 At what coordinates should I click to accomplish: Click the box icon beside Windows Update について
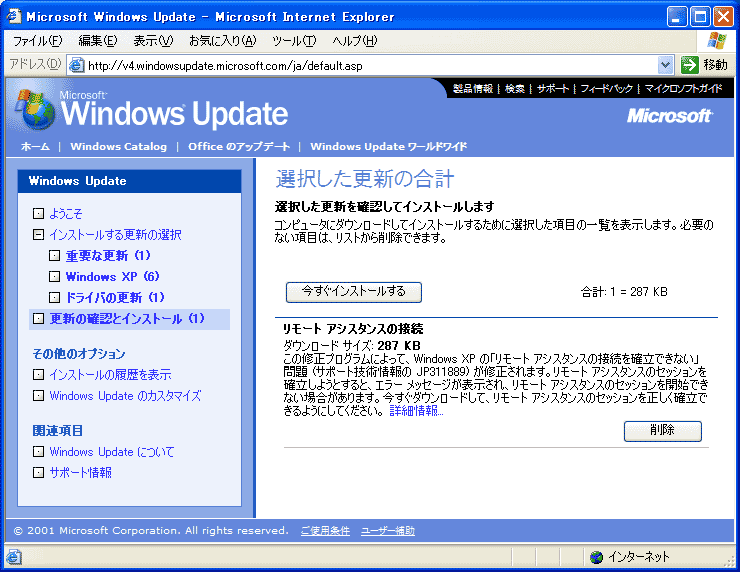(x=38, y=452)
